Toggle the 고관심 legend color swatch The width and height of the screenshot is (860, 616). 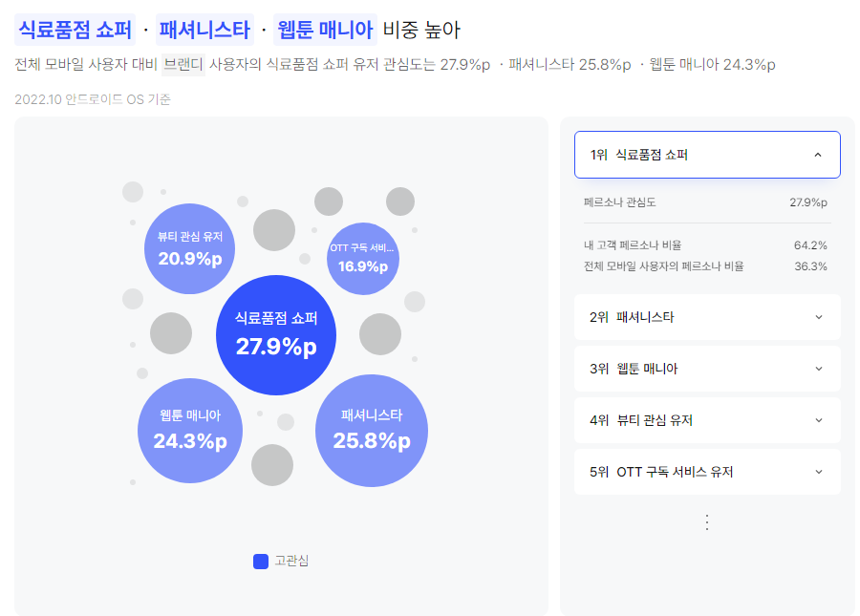point(261,562)
